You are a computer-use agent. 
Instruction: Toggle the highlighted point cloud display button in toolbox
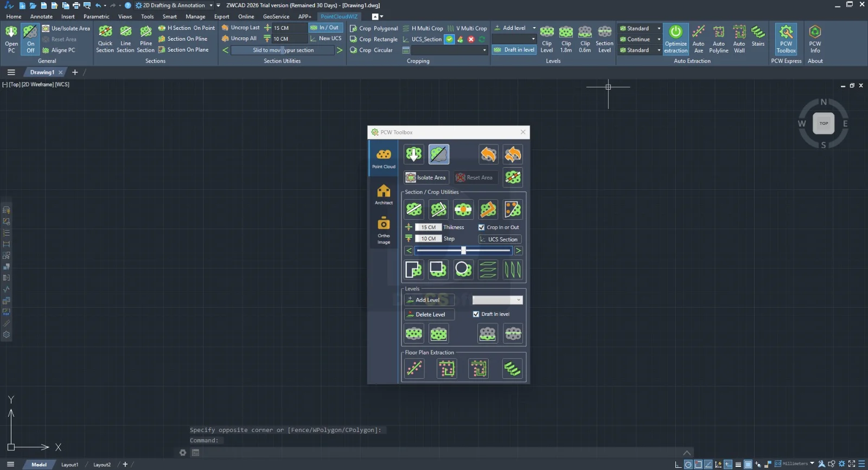click(x=439, y=154)
